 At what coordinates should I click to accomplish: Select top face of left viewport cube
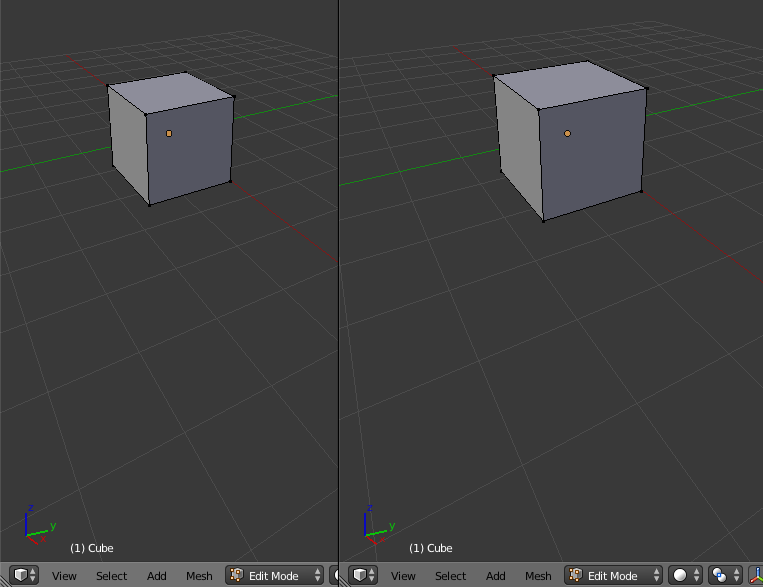click(171, 93)
